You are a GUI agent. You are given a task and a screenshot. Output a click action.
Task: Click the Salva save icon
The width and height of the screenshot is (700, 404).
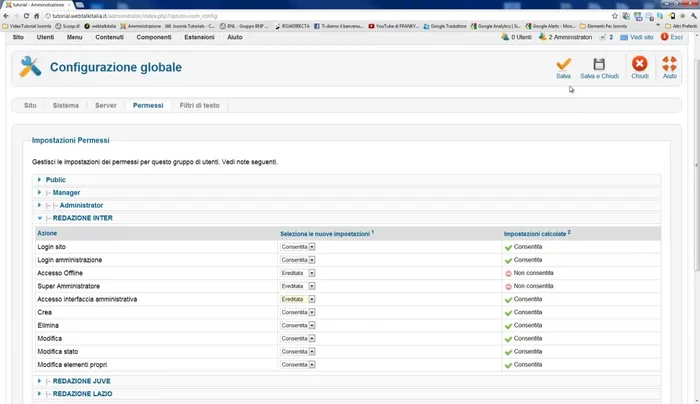tap(564, 64)
